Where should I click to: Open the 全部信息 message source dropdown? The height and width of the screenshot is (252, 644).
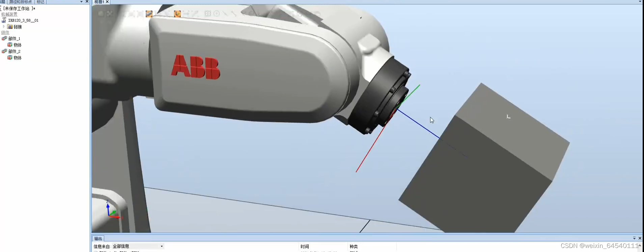138,246
